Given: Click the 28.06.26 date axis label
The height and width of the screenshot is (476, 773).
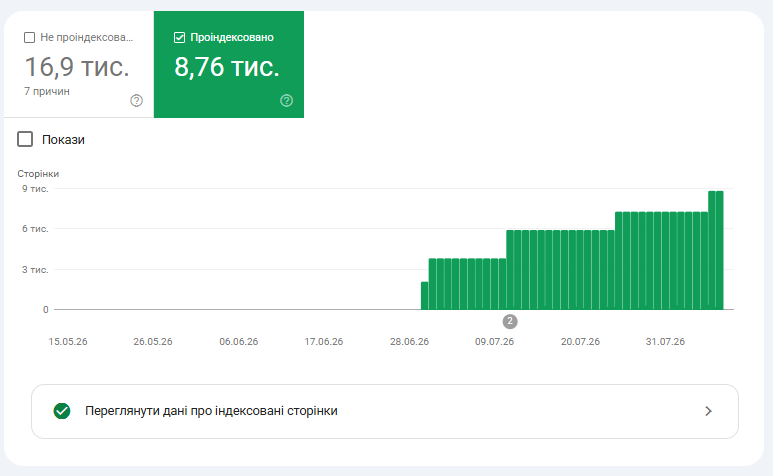Looking at the screenshot, I should click(x=409, y=341).
